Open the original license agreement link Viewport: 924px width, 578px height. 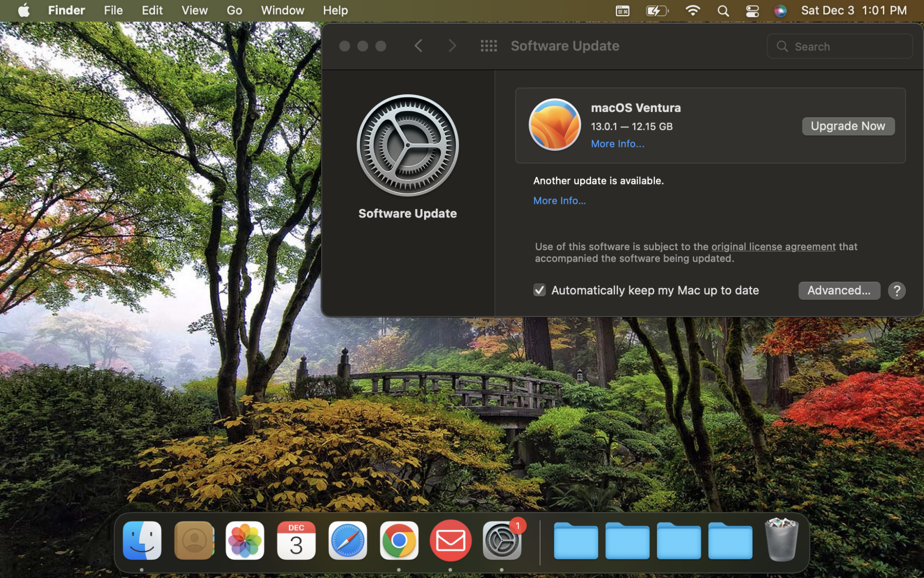tap(773, 246)
